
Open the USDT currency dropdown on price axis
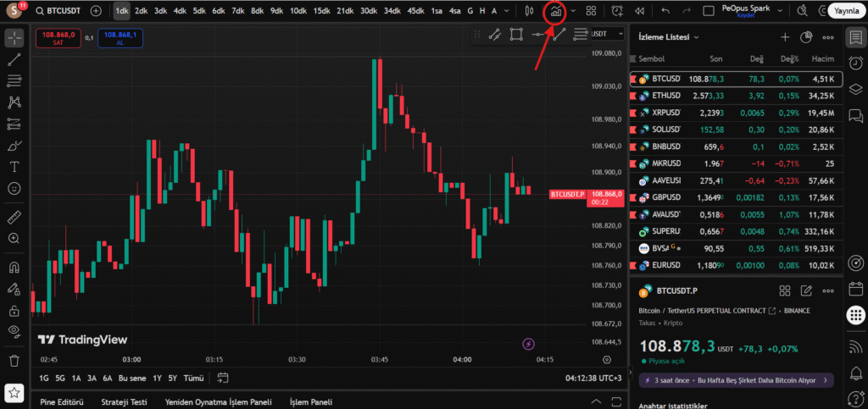pos(607,34)
